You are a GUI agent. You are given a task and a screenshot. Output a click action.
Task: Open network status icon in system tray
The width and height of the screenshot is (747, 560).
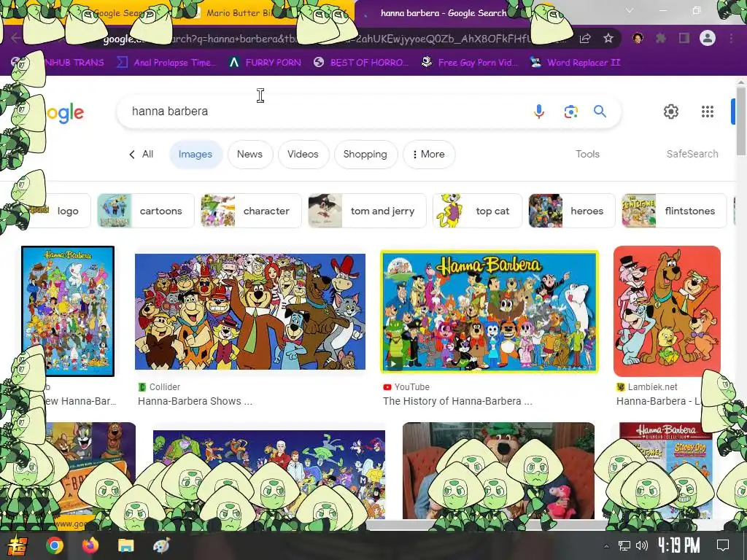click(x=624, y=545)
